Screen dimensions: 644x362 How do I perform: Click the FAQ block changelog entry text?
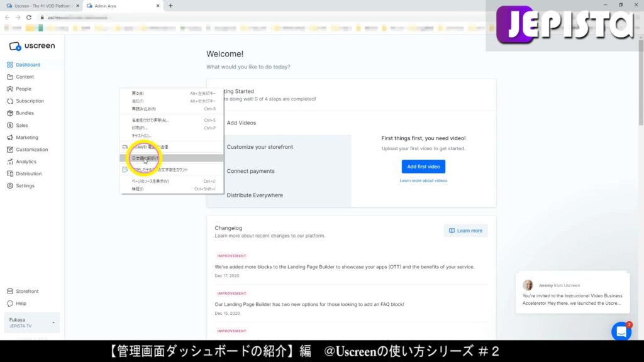click(309, 305)
